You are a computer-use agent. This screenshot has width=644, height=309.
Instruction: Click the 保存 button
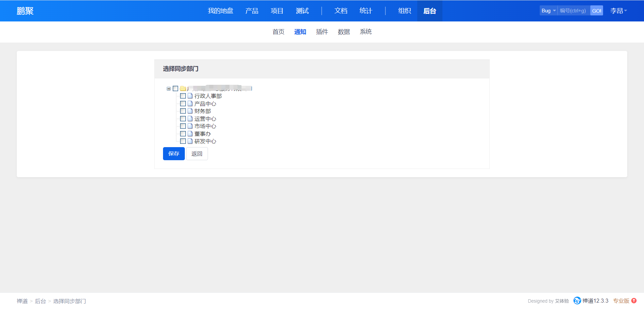coord(174,153)
